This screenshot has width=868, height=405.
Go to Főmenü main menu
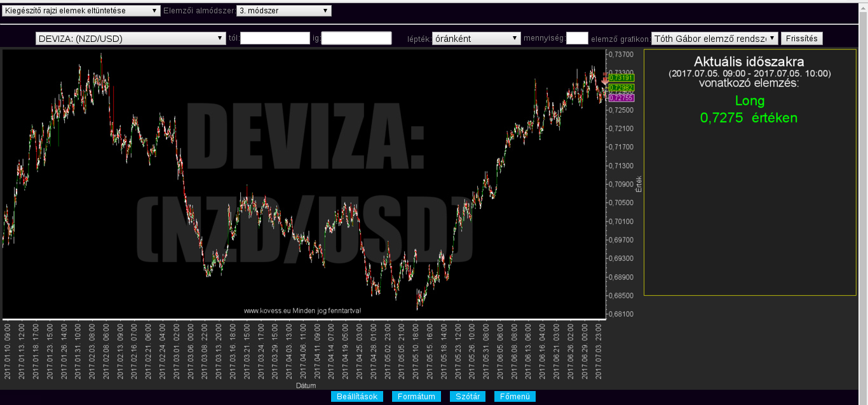pos(515,397)
